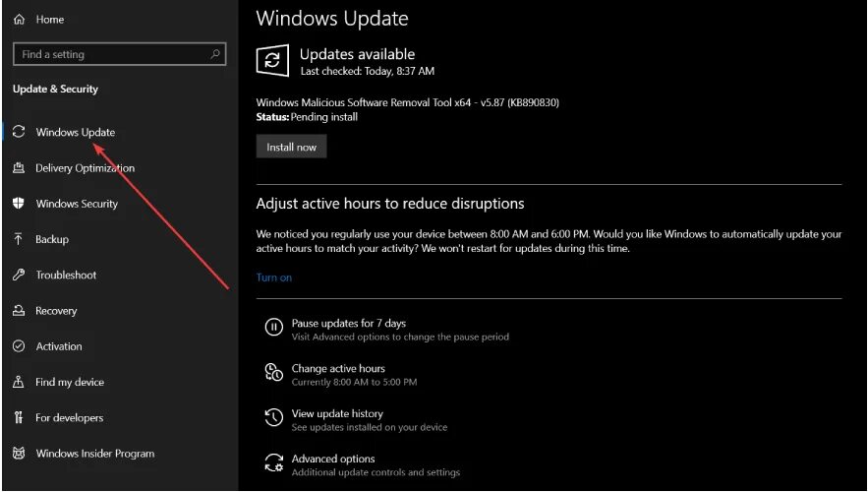Click the Malicious Software Removal Tool update name

pyautogui.click(x=407, y=102)
